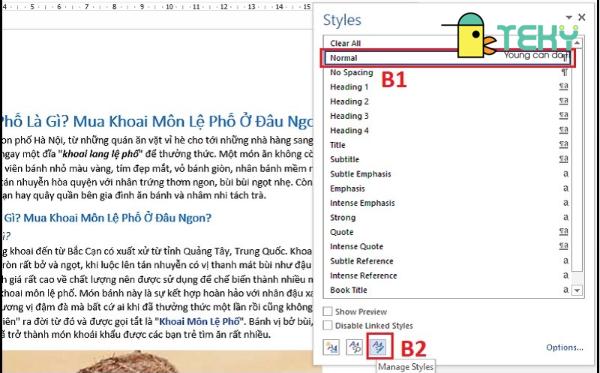Click the character icon beside Subtle Reference
The height and width of the screenshot is (373, 600).
[566, 261]
